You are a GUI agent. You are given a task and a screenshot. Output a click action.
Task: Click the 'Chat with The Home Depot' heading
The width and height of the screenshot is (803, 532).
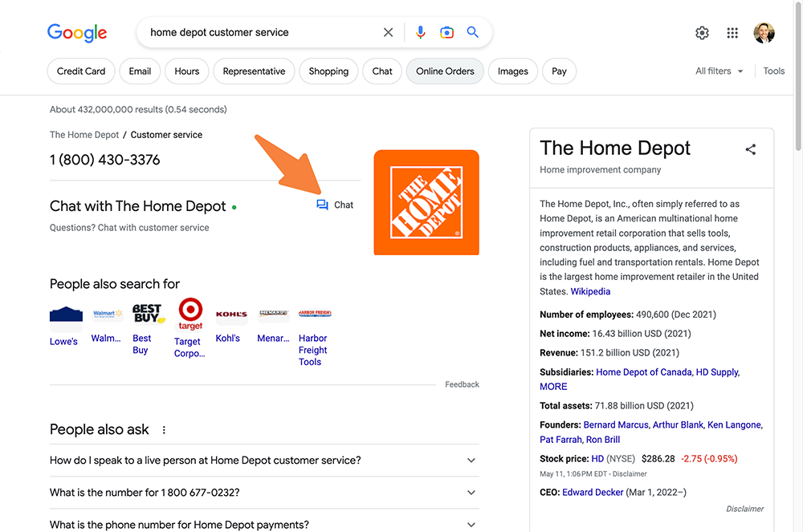coord(138,206)
